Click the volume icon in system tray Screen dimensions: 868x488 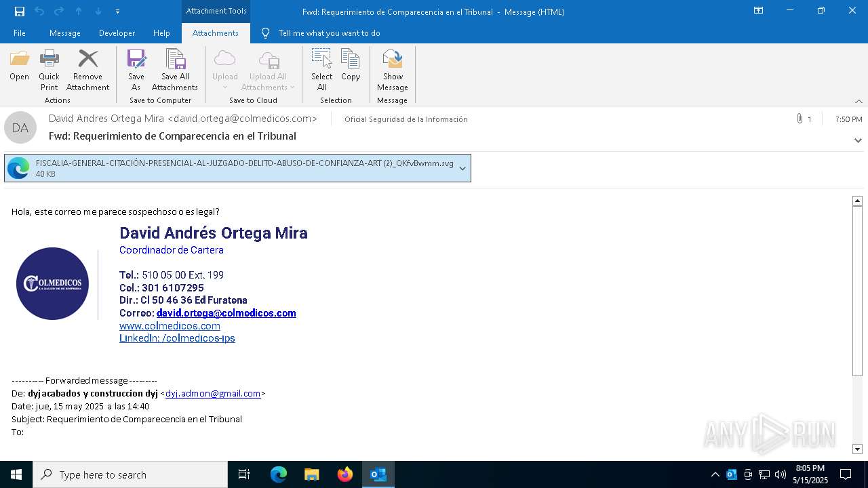pos(781,474)
